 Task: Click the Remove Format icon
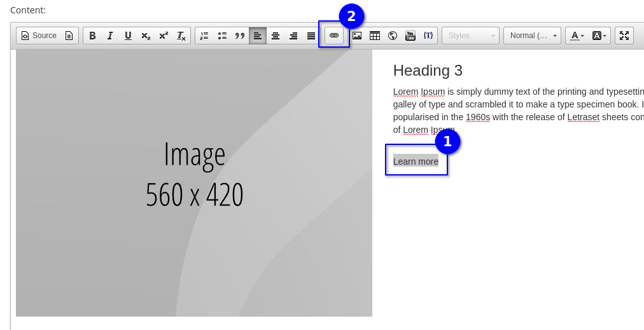[x=181, y=36]
